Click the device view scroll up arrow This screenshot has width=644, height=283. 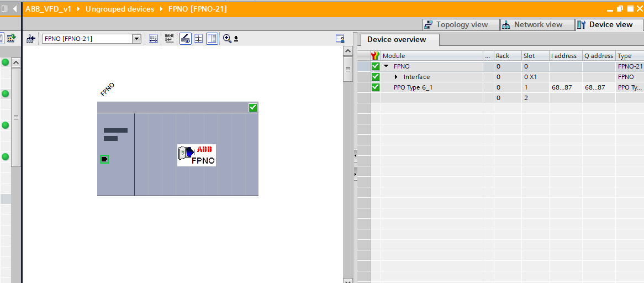(348, 51)
